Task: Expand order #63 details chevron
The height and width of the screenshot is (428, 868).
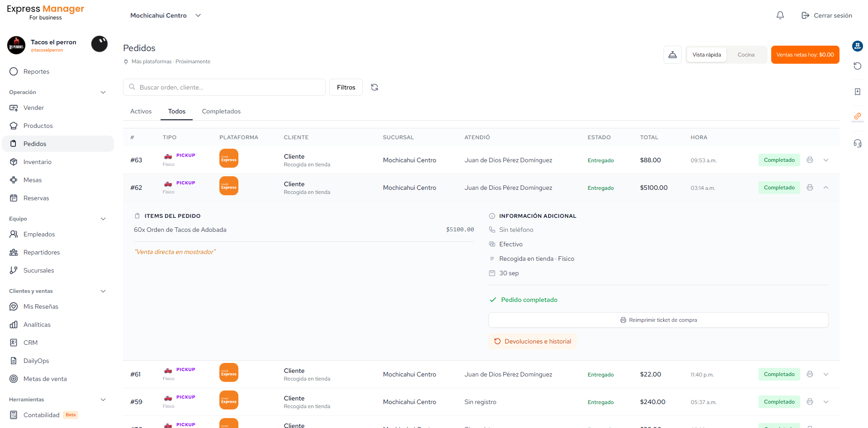Action: click(x=826, y=160)
